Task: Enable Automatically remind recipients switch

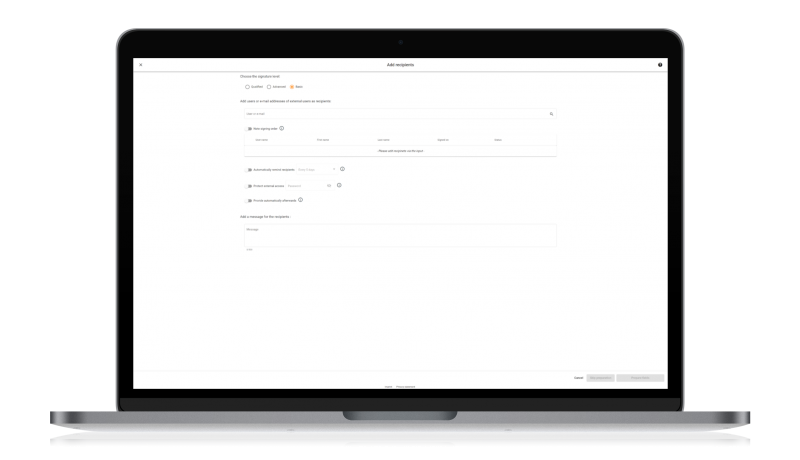Action: coord(249,170)
